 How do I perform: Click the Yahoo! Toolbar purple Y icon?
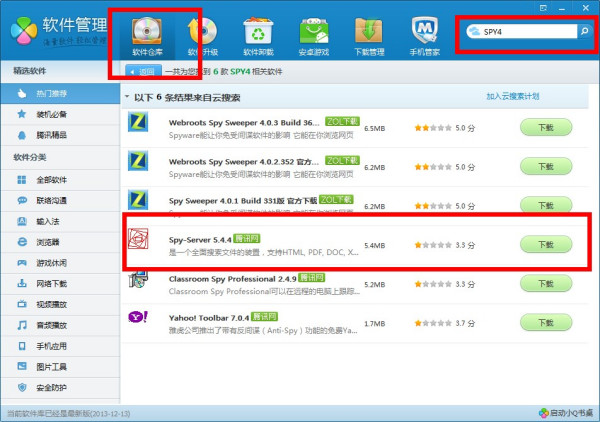click(138, 317)
